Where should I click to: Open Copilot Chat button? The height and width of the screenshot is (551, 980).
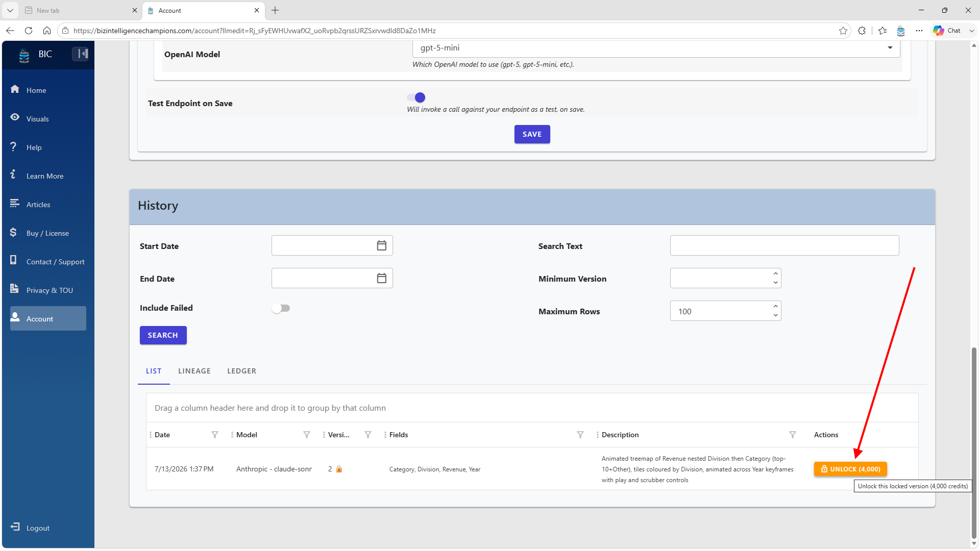click(948, 31)
